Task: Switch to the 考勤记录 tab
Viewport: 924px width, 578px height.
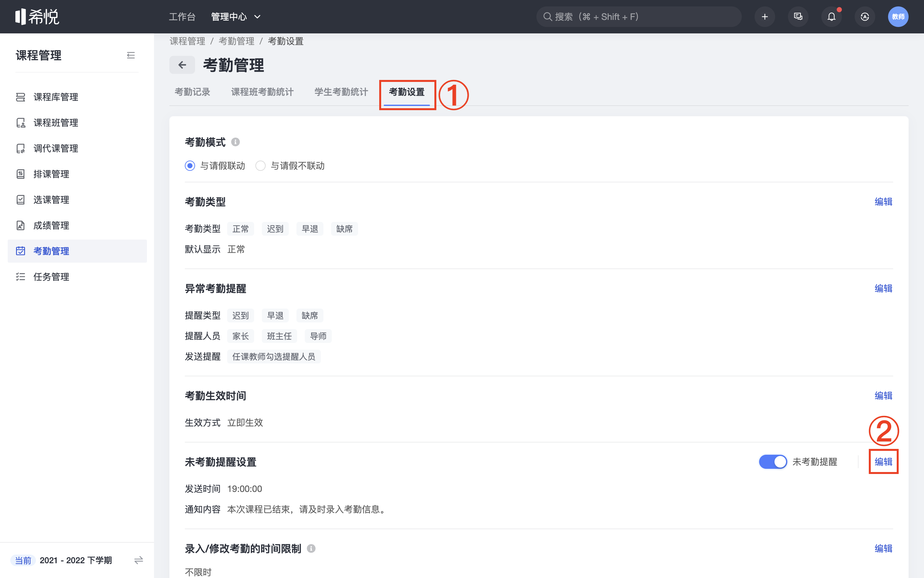Action: [x=193, y=92]
